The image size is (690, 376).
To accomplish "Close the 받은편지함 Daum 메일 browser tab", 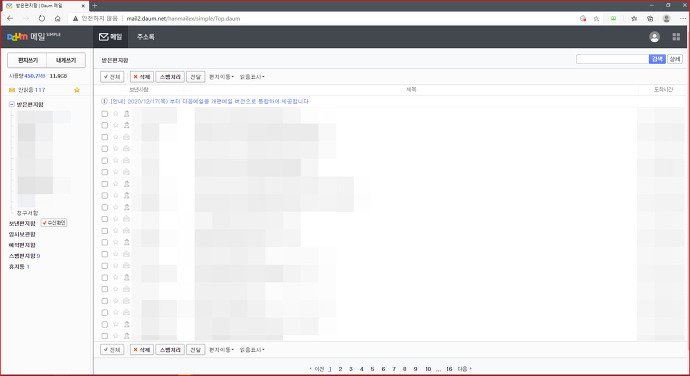I will pyautogui.click(x=83, y=6).
